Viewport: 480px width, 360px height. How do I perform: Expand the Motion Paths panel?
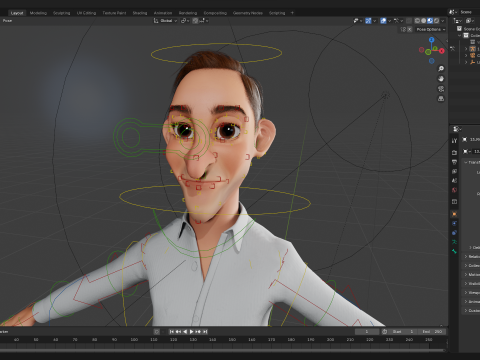(x=466, y=275)
